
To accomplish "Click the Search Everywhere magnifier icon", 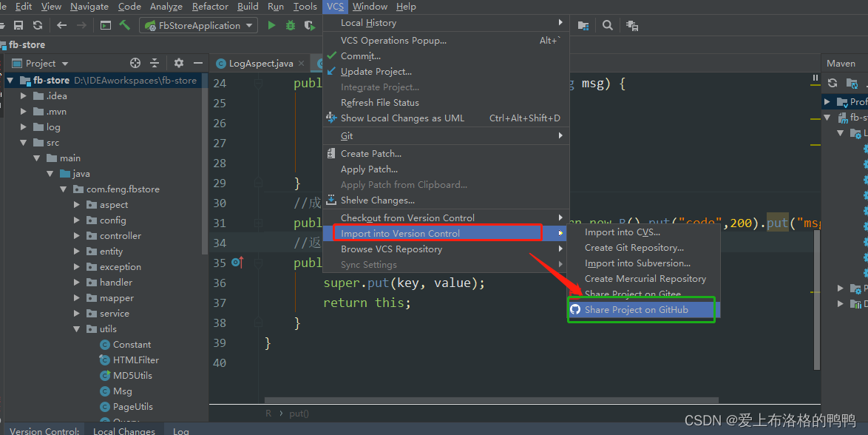I will pyautogui.click(x=607, y=25).
